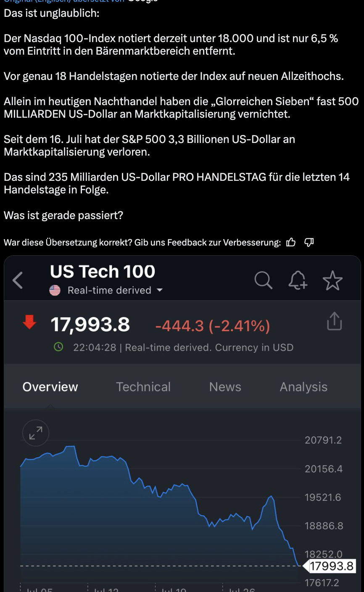Viewport: 364px width, 592px height.
Task: Open the Real-time derived dropdown
Action: coord(159,290)
